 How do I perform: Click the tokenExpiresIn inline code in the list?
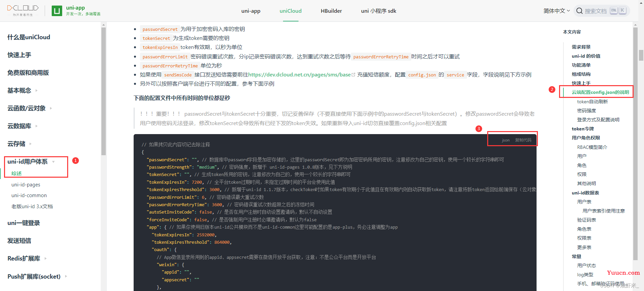160,47
